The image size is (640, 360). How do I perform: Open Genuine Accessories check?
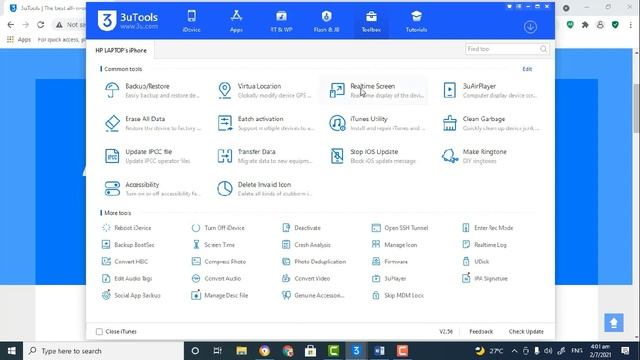click(x=313, y=295)
